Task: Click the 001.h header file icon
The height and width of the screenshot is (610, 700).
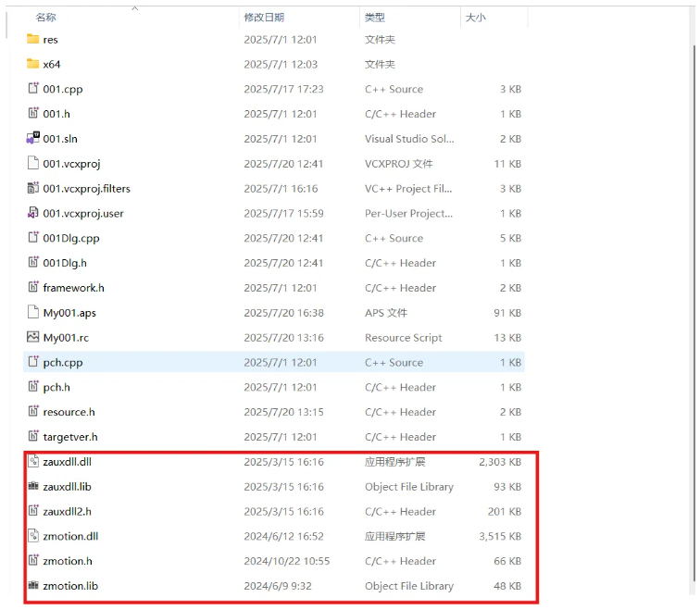Action: point(33,113)
